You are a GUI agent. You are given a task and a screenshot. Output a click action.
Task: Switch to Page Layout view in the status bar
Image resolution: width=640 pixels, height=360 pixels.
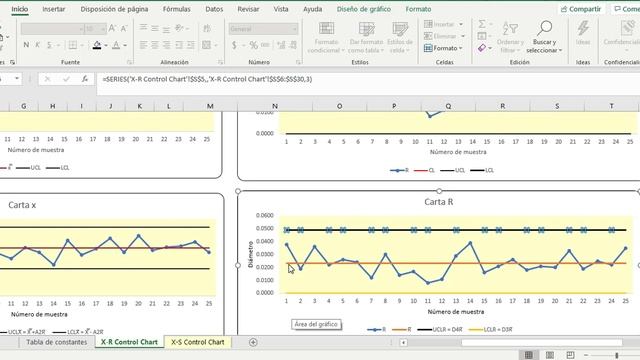550,355
